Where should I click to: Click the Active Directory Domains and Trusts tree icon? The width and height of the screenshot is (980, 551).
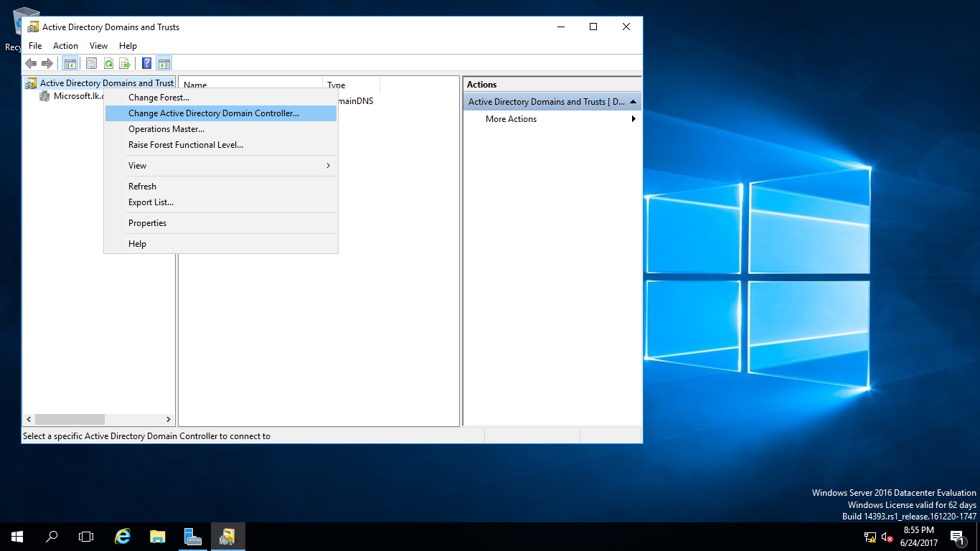[x=31, y=83]
